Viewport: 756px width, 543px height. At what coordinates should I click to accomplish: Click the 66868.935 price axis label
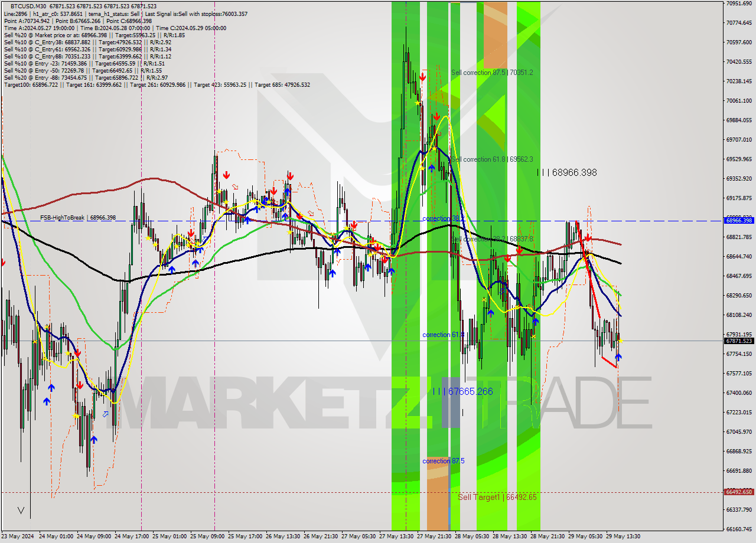coord(739,452)
